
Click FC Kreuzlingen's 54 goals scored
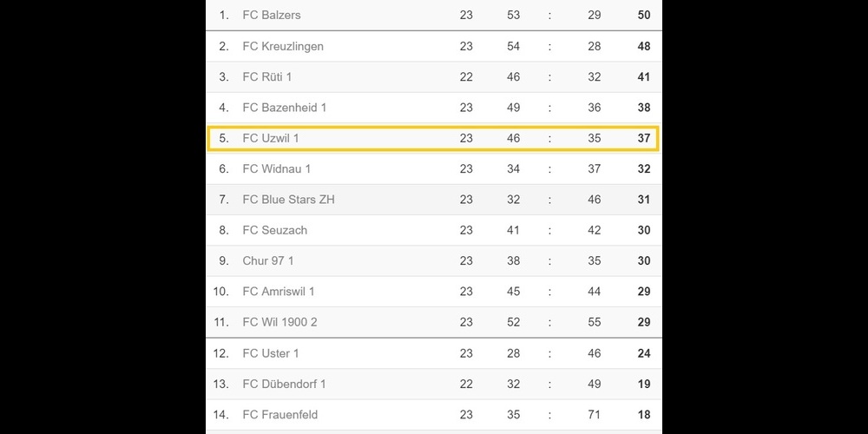tap(513, 46)
